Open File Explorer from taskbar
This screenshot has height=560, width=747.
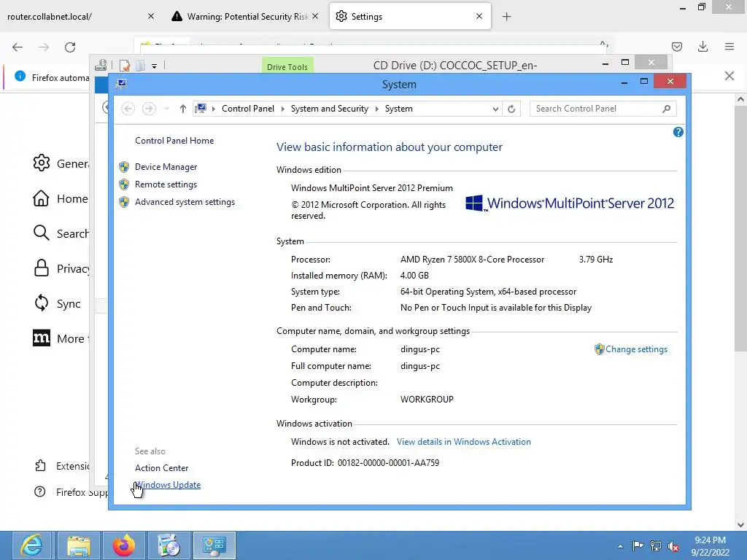point(79,545)
